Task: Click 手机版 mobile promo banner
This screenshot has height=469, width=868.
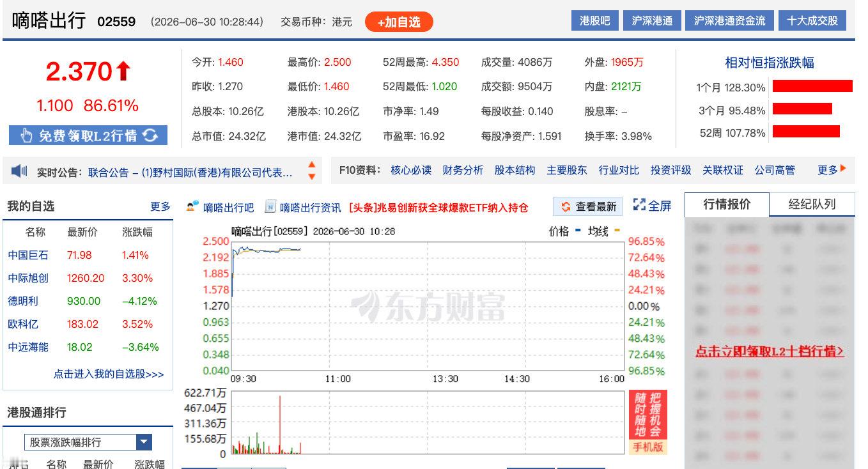Action: tap(648, 422)
